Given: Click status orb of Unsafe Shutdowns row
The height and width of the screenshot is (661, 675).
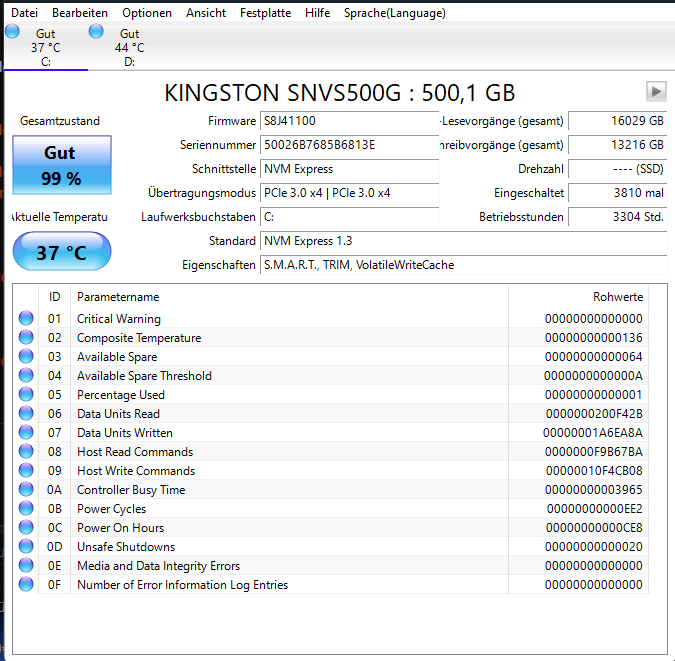Looking at the screenshot, I should [26, 546].
